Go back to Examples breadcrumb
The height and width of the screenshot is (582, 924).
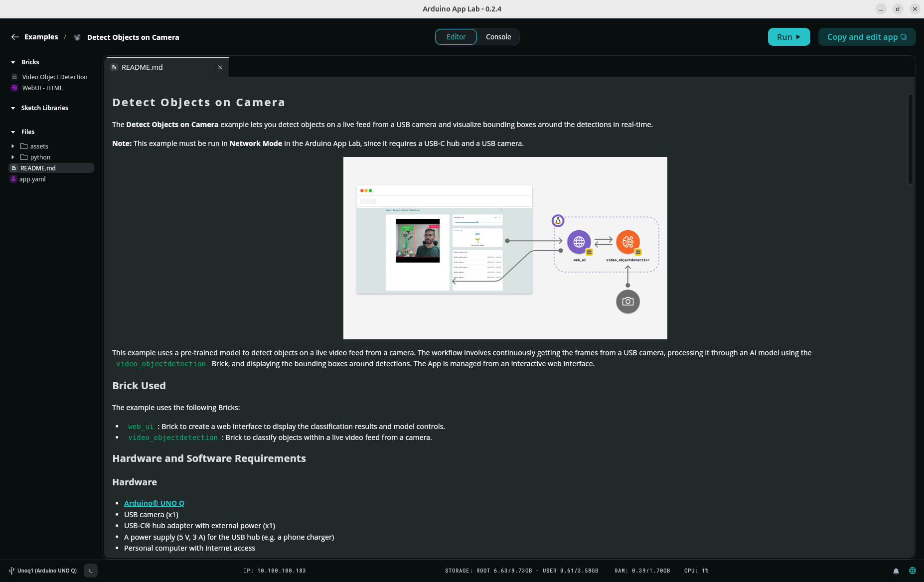pyautogui.click(x=41, y=37)
